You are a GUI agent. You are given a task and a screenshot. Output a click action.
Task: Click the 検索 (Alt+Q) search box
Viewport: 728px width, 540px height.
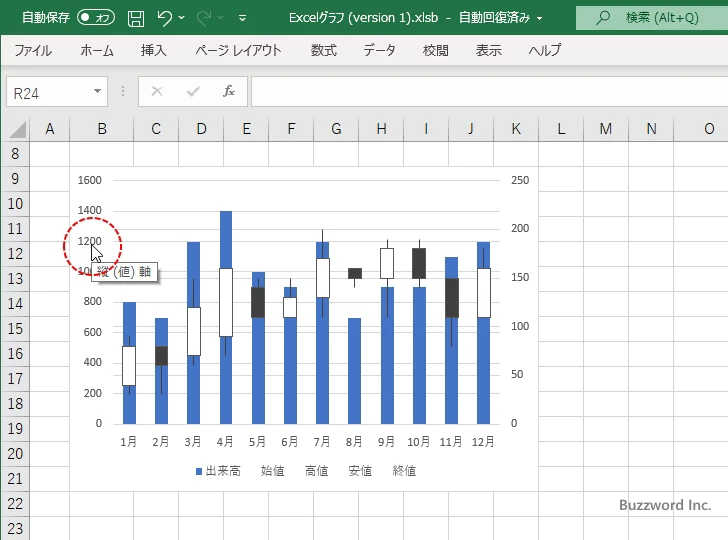pyautogui.click(x=652, y=18)
